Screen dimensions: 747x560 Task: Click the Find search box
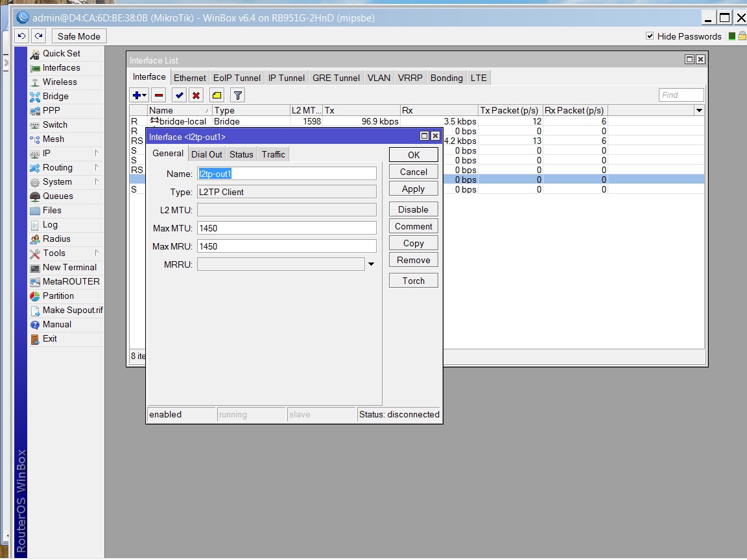pos(682,95)
